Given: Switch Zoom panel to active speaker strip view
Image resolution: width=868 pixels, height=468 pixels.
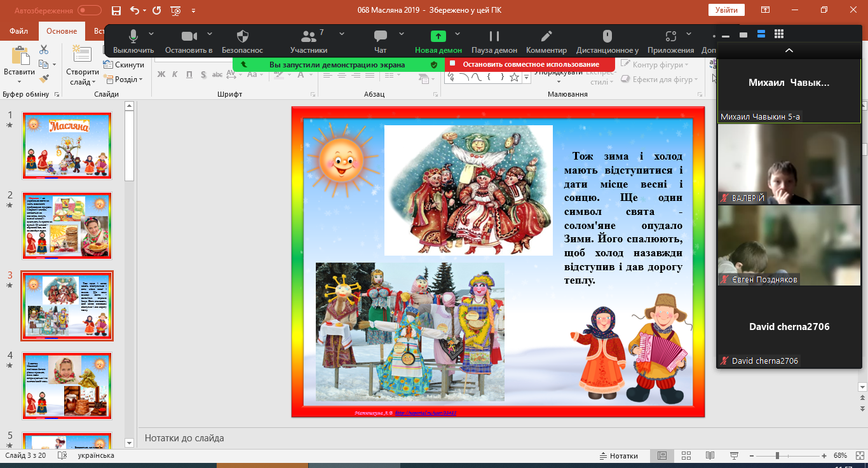Looking at the screenshot, I should [x=761, y=34].
